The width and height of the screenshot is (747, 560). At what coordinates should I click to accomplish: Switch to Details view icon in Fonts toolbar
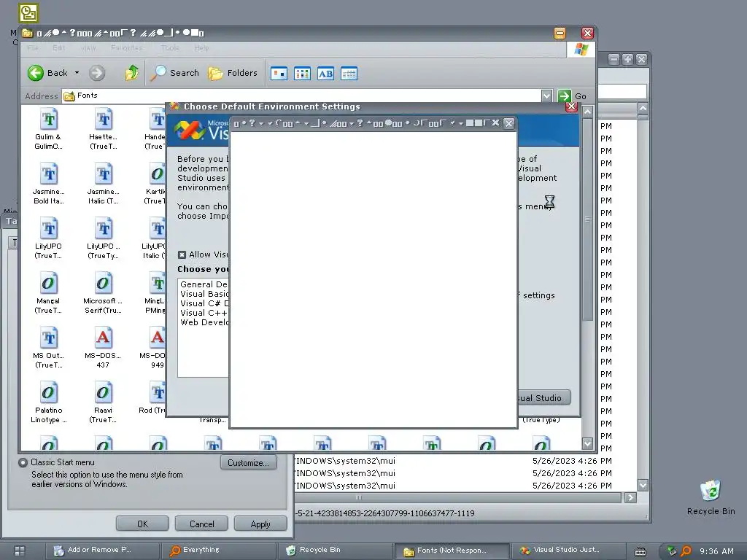click(349, 74)
